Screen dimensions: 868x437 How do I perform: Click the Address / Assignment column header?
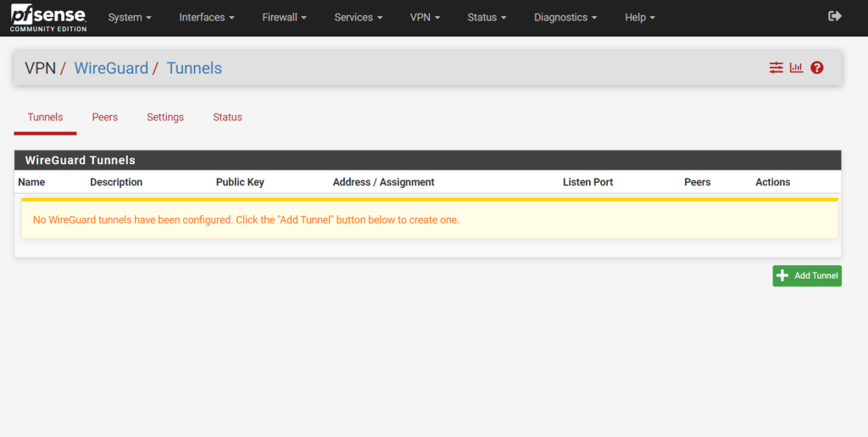point(384,182)
